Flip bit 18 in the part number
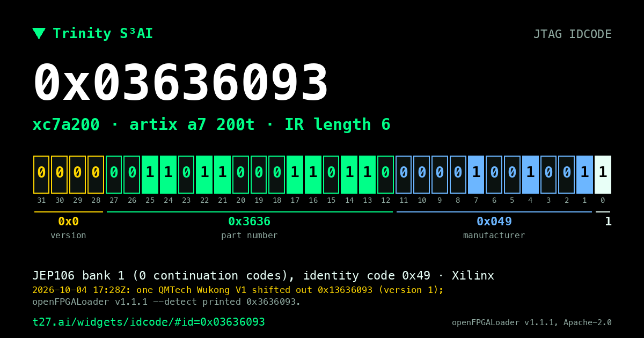644x338 pixels. pos(277,174)
